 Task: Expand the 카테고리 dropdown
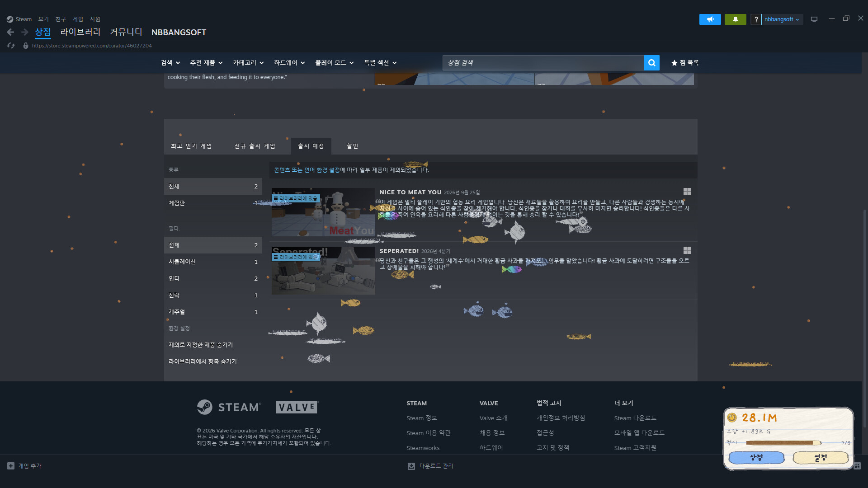pyautogui.click(x=248, y=63)
